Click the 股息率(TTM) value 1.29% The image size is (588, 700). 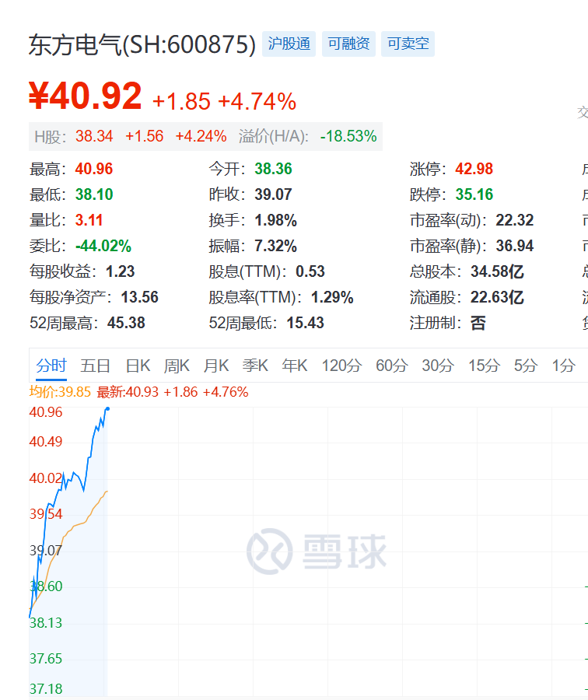click(332, 297)
